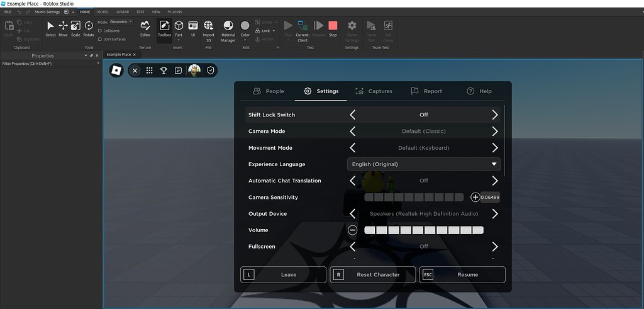The width and height of the screenshot is (644, 309).
Task: Open the Experience Language dropdown
Action: [424, 164]
